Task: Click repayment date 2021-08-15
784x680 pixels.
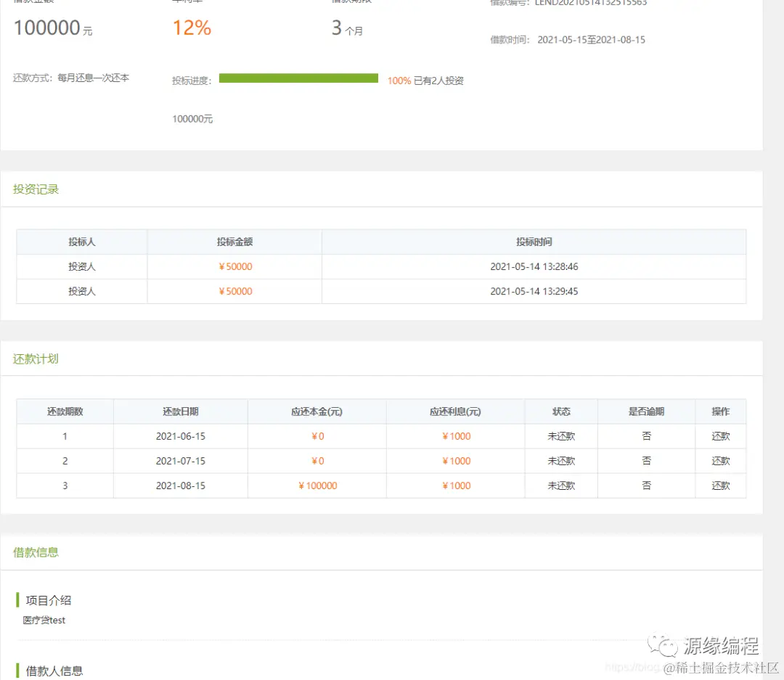Action: [181, 486]
